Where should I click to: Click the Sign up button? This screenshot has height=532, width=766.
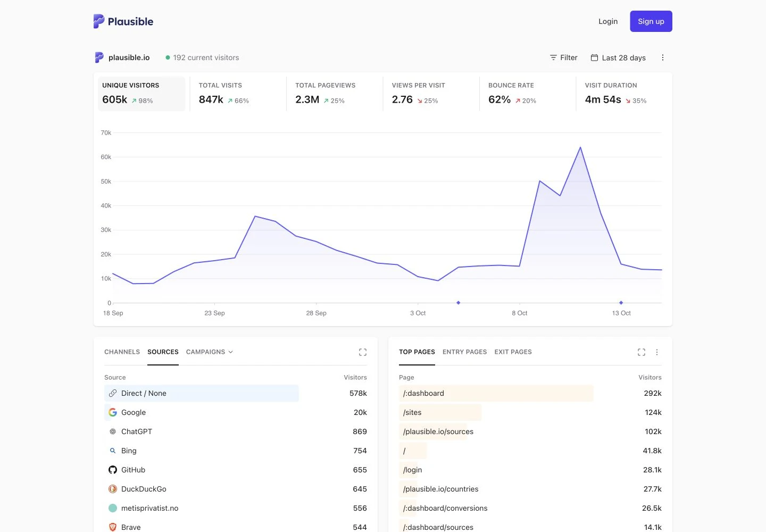651,21
